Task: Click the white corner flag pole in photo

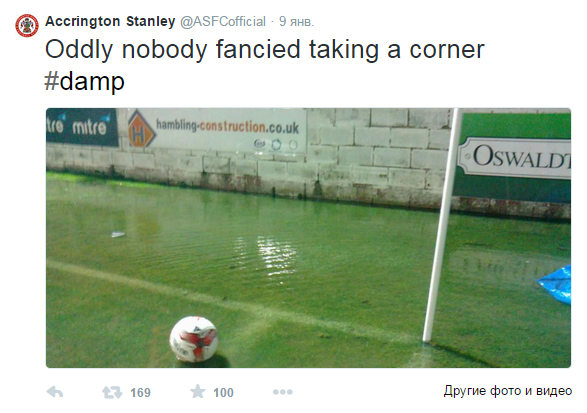Action: [x=441, y=225]
